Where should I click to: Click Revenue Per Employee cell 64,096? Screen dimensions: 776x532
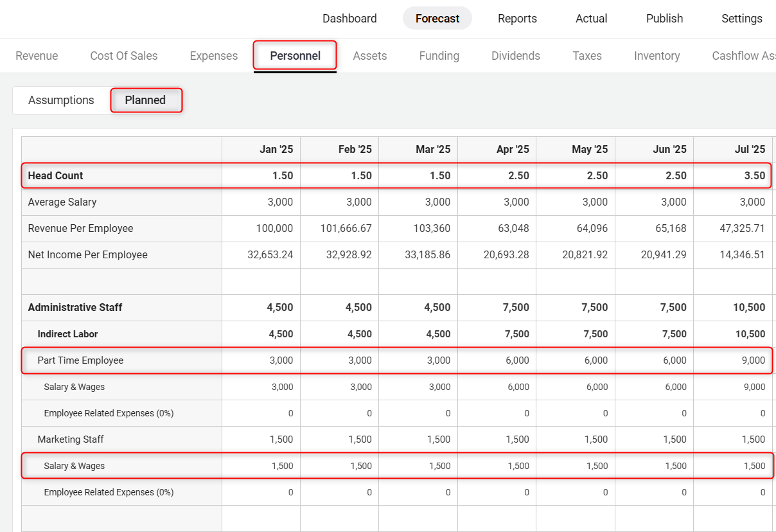(592, 228)
